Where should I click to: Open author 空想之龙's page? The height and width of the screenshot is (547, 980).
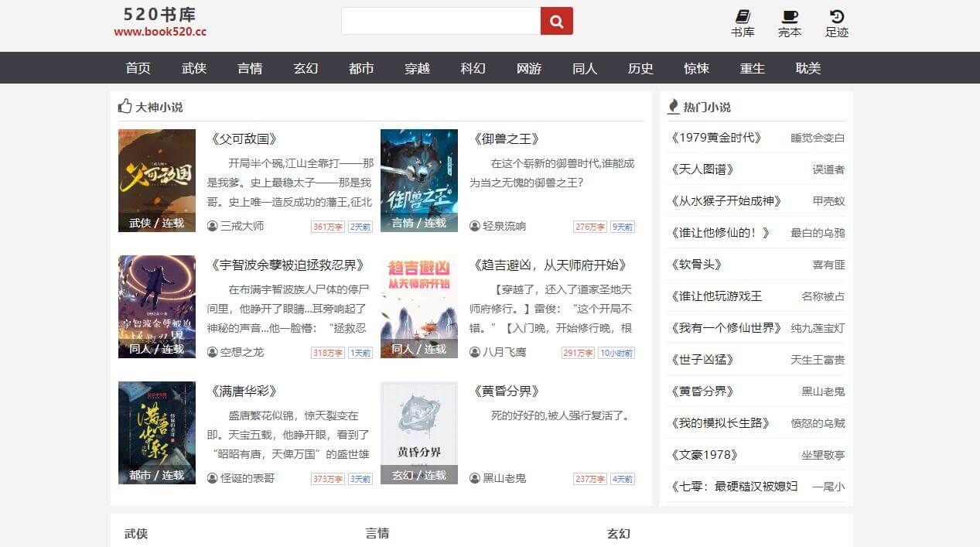(242, 352)
